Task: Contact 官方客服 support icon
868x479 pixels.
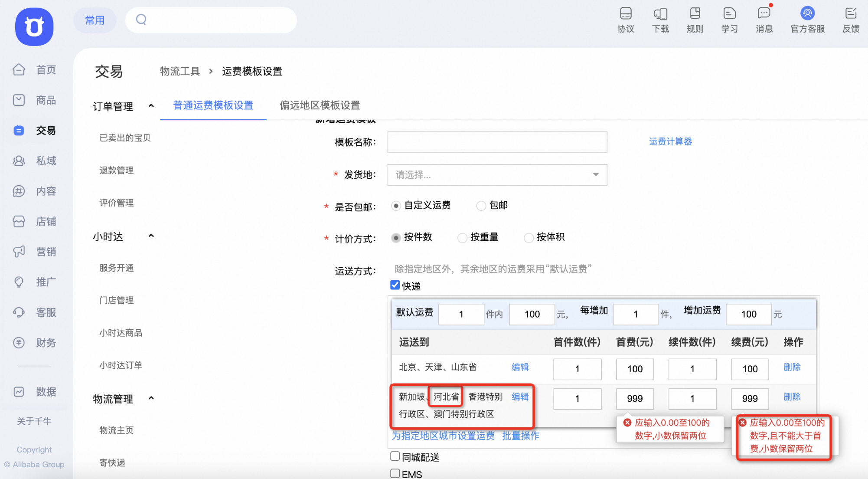Action: [807, 20]
